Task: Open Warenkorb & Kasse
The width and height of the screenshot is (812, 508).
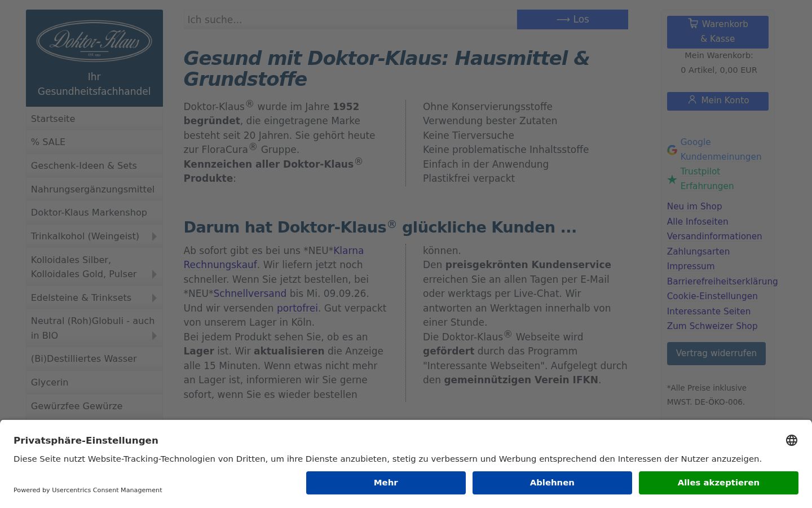Action: pyautogui.click(x=717, y=32)
